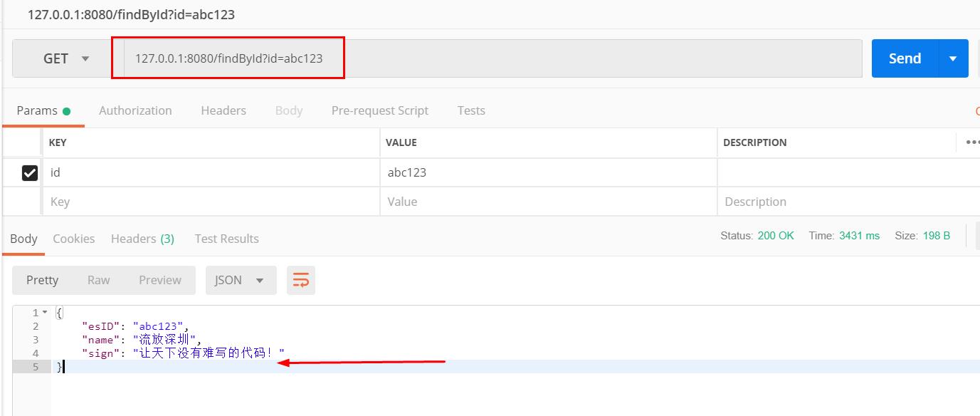Select the response Body tab
This screenshot has height=416, width=980.
[23, 239]
